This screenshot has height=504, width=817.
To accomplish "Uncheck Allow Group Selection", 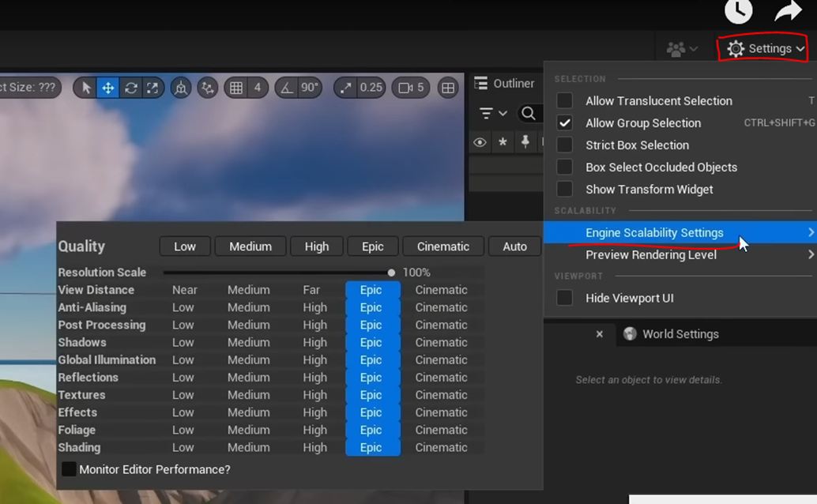I will [564, 123].
